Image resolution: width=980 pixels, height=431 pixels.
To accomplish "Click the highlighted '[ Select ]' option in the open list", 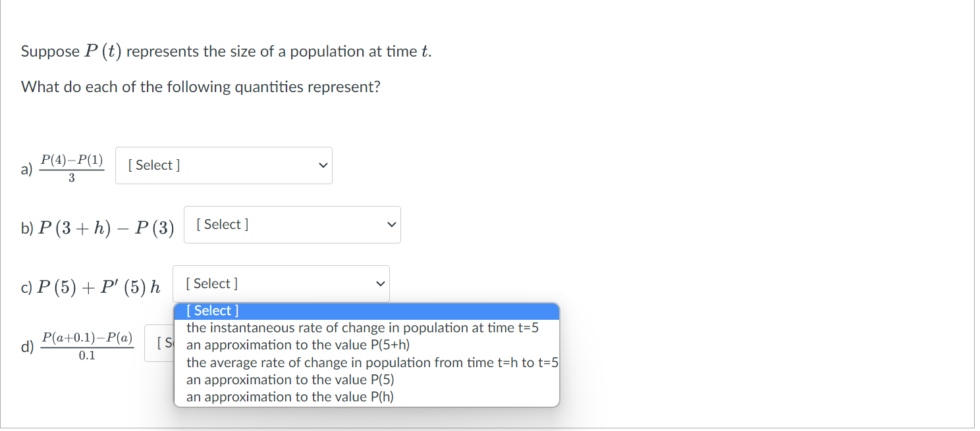I will pos(212,310).
